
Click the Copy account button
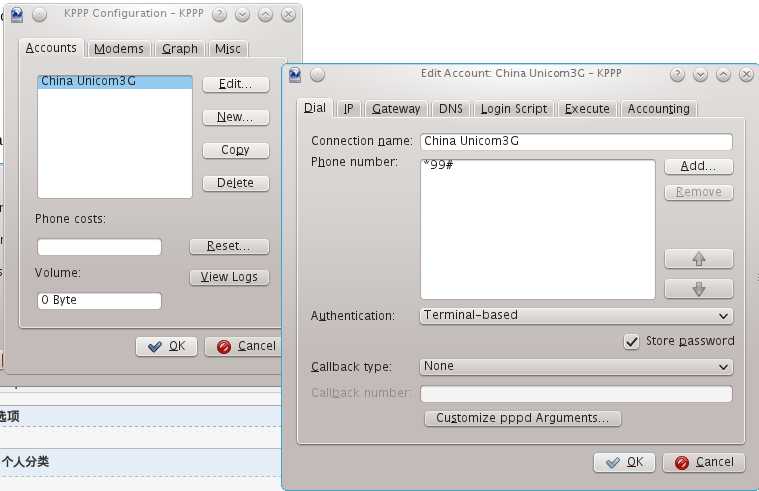click(235, 150)
